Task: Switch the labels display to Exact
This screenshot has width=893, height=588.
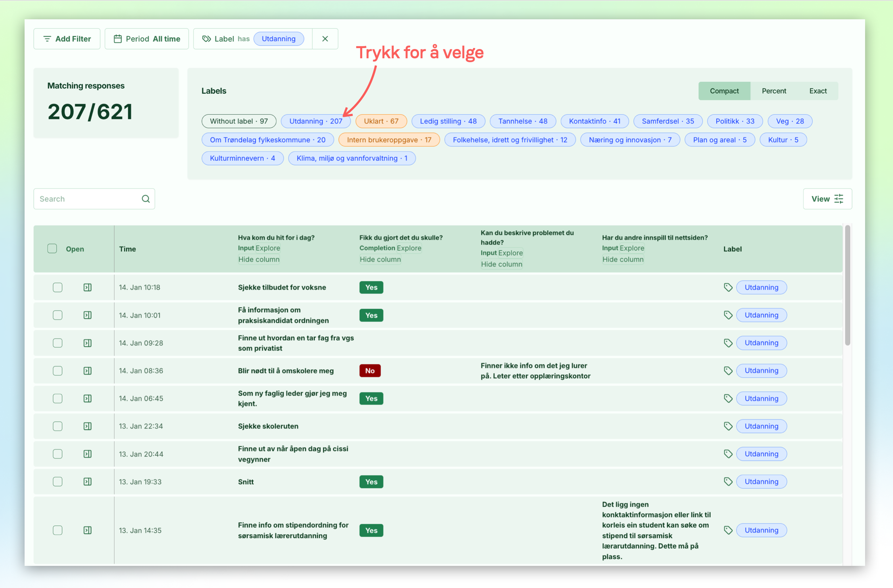Action: click(818, 91)
